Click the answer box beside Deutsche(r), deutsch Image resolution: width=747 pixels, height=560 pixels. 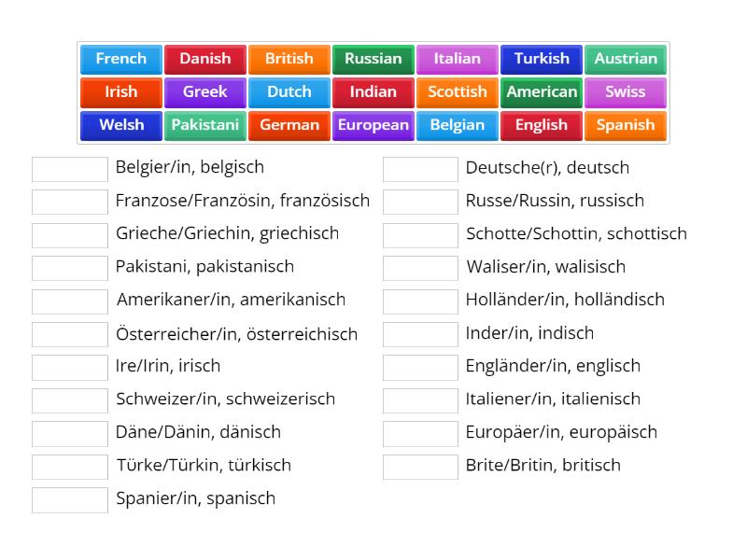(420, 168)
